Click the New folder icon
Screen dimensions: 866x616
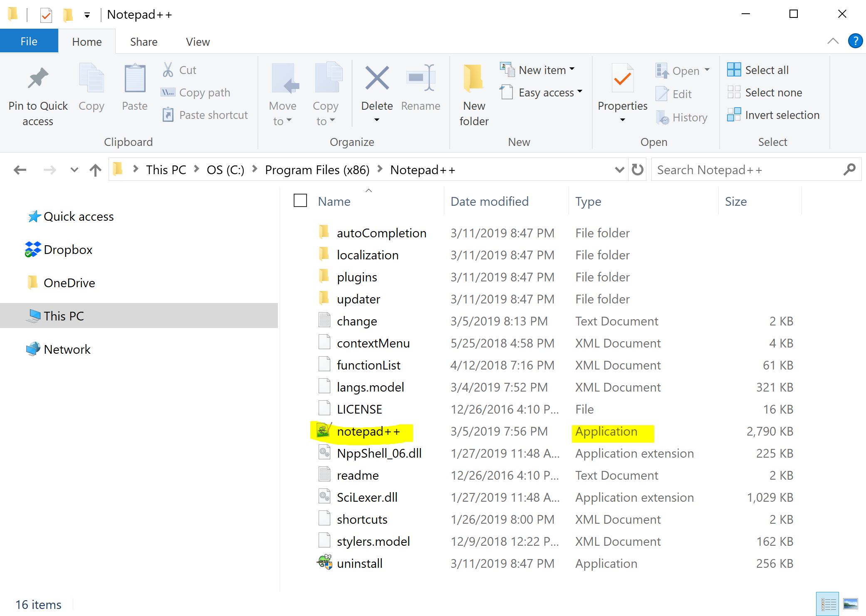pos(474,79)
